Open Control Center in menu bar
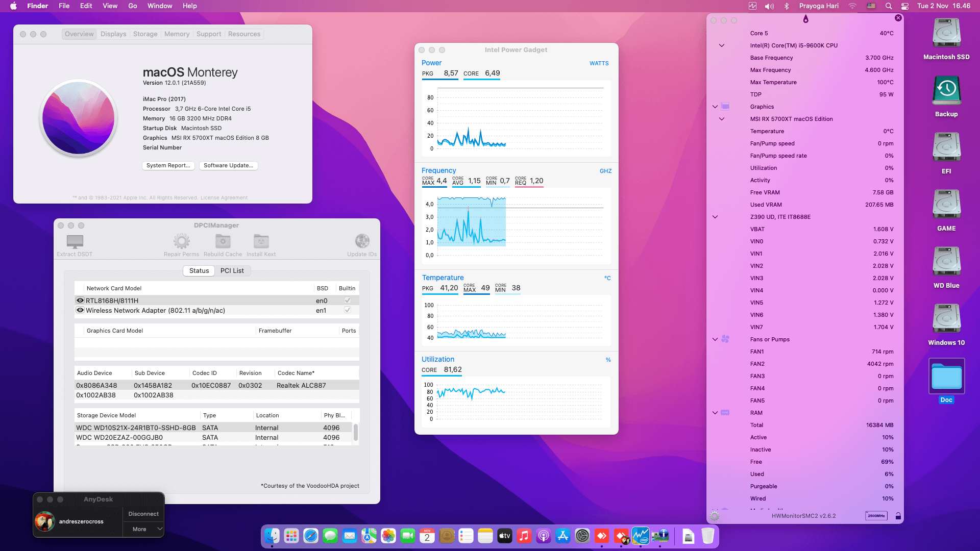 (x=905, y=6)
